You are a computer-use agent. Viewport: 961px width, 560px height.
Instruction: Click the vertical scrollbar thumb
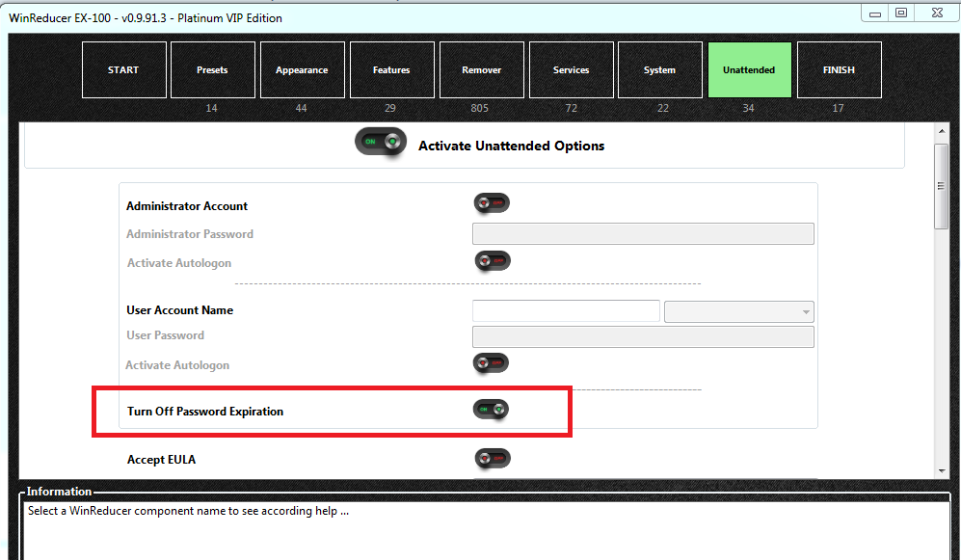pos(941,186)
